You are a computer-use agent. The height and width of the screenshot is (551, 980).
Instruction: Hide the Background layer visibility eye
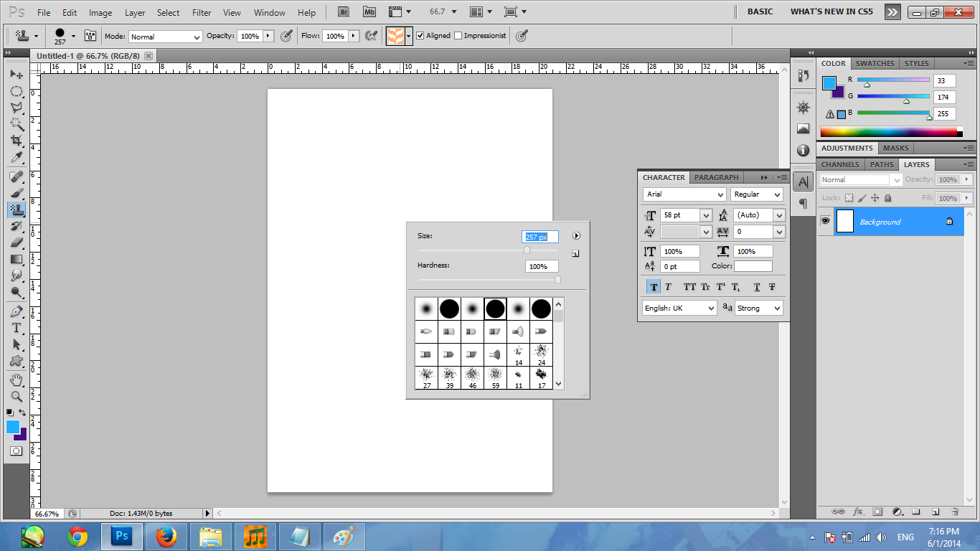click(x=826, y=222)
